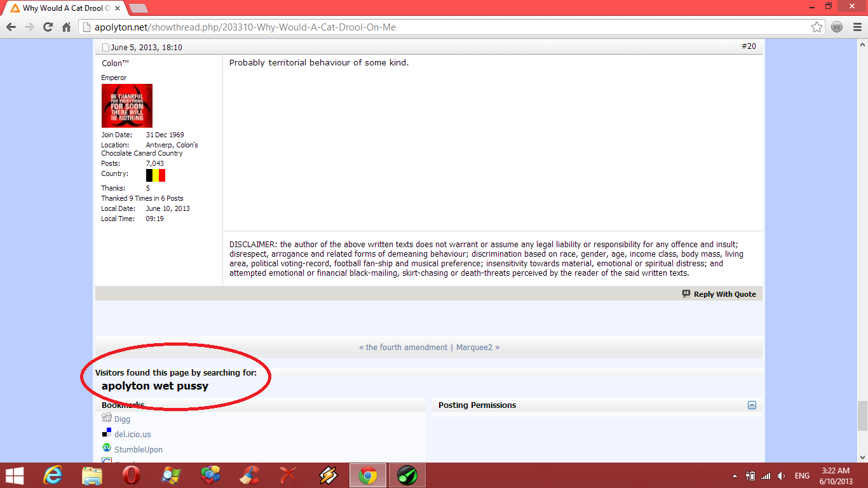Click the address bar URL field
This screenshot has height=488, width=868.
point(445,27)
